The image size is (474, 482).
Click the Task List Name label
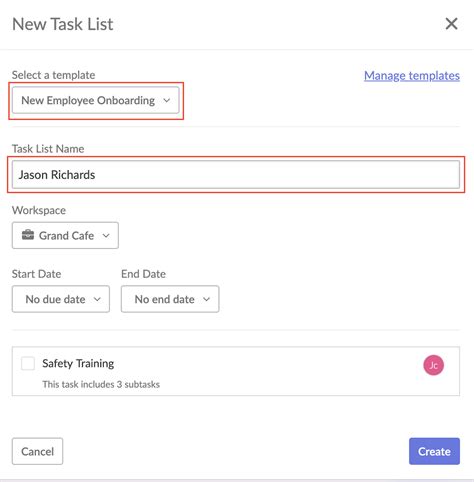[x=48, y=149]
